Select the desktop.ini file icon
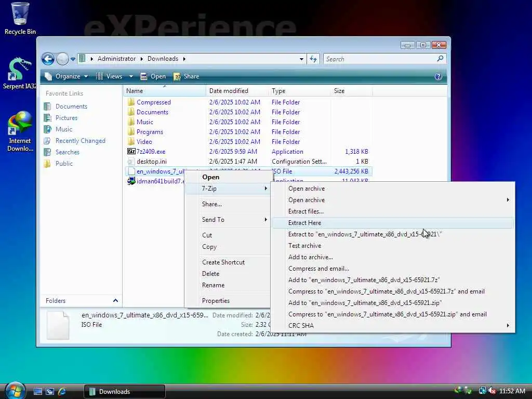The width and height of the screenshot is (532, 399). pyautogui.click(x=131, y=161)
